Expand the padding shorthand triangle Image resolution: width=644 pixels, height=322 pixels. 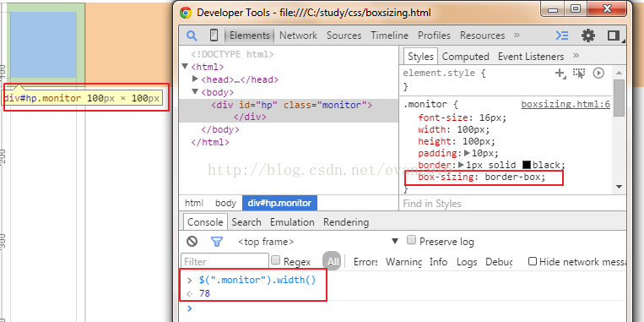click(467, 153)
